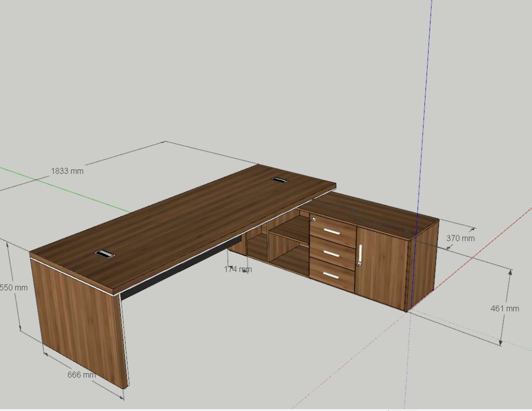This screenshot has height=411, width=532.
Task: Click the 370 mm cabinet dimension label
Action: pos(460,238)
